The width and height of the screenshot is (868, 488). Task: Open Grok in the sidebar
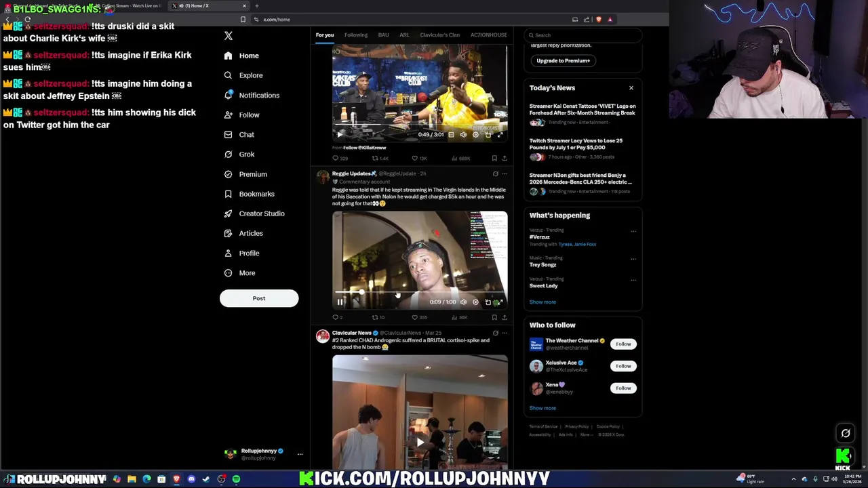(239, 155)
